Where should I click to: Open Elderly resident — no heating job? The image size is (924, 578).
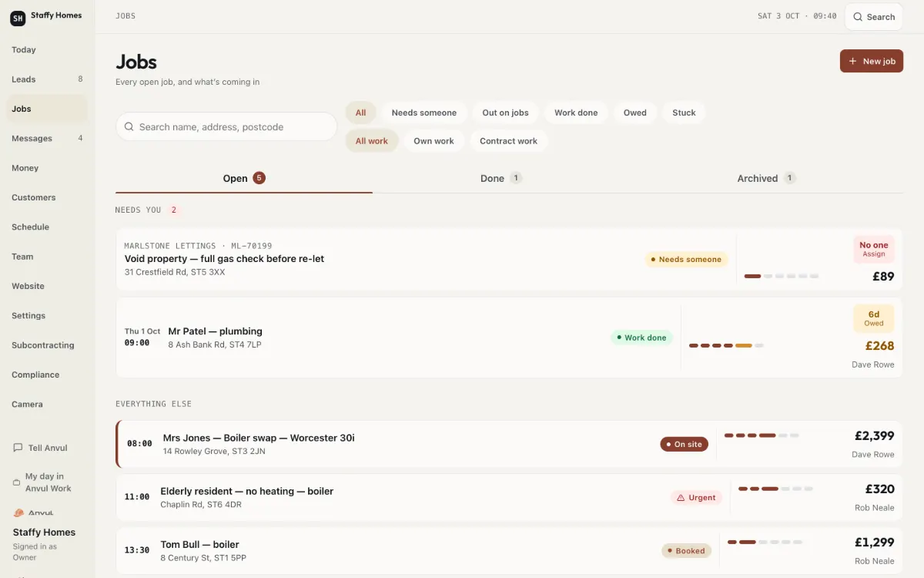tap(509, 498)
